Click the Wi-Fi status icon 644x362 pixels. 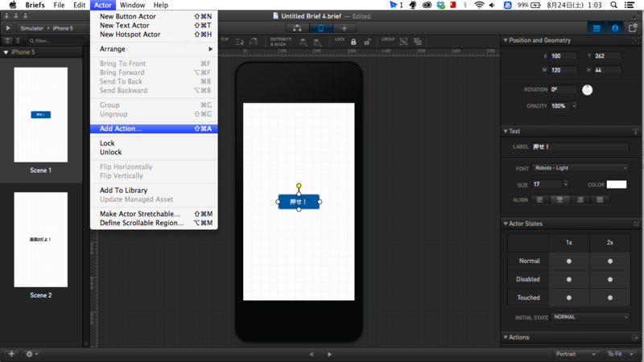(x=479, y=5)
